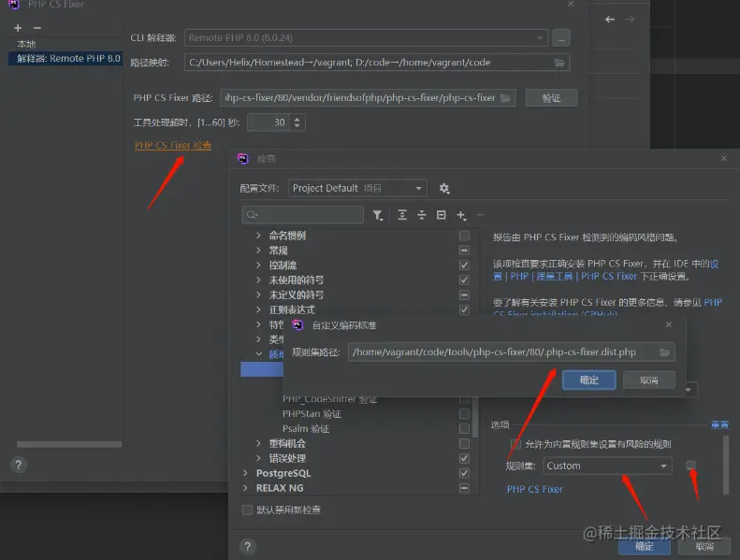Toggle the Psalm 验证 checkbox
The width and height of the screenshot is (740, 560).
pyautogui.click(x=464, y=428)
